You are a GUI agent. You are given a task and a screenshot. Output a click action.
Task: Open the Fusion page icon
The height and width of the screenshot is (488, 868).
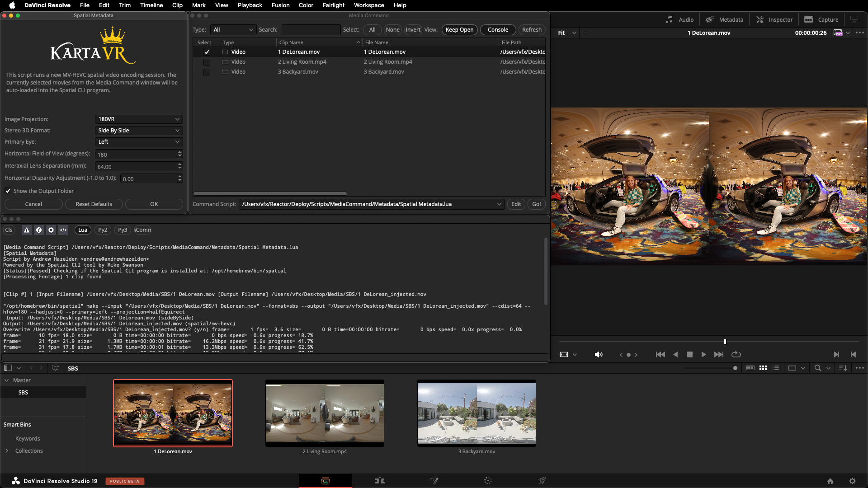(x=434, y=481)
